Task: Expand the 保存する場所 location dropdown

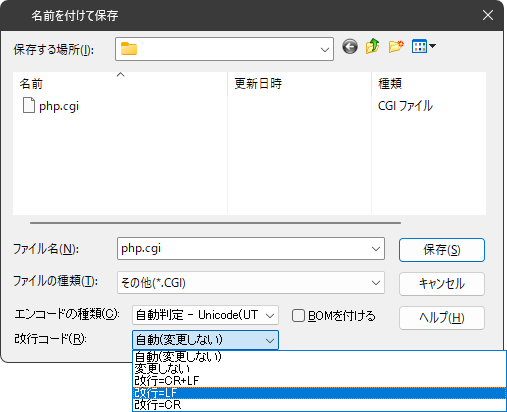Action: tap(324, 49)
